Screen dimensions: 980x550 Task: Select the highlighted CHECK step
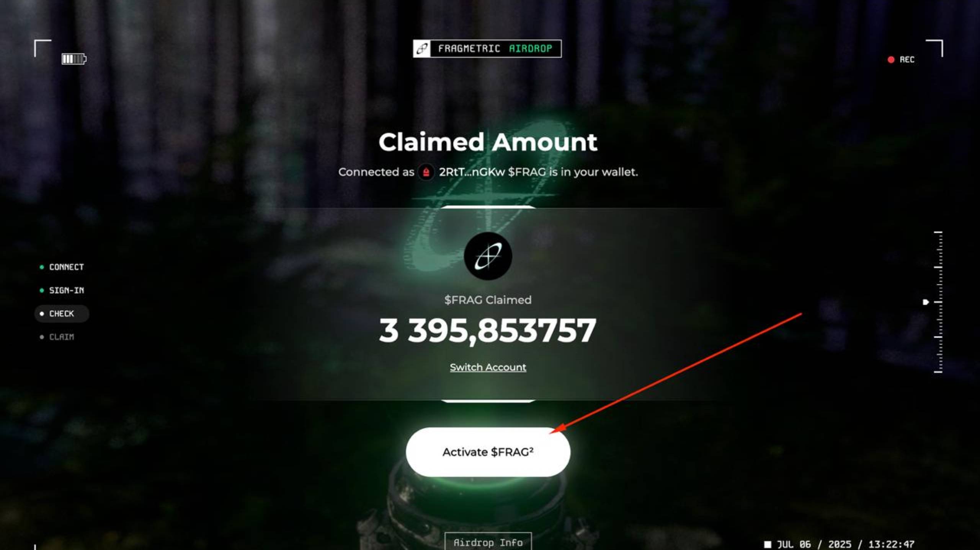coord(62,314)
